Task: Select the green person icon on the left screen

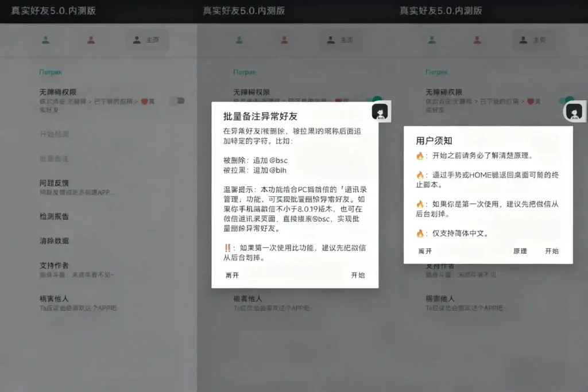Action: point(47,40)
